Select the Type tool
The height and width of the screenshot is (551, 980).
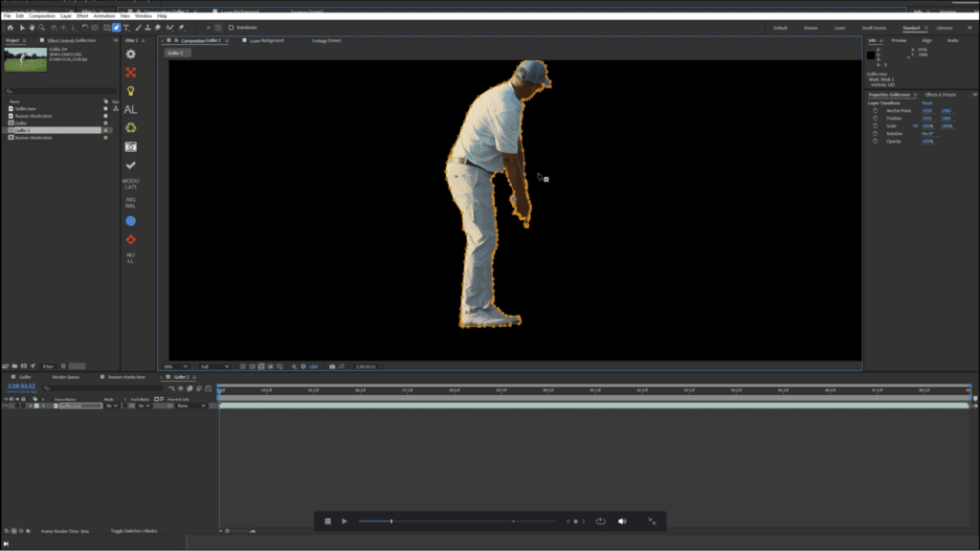click(126, 28)
